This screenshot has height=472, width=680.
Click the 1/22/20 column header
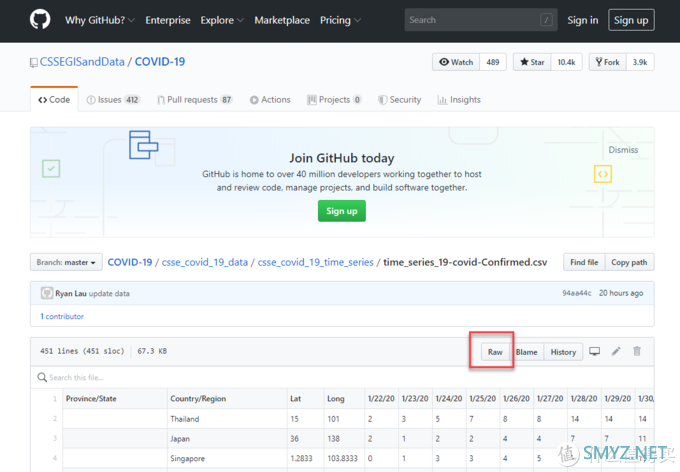(x=381, y=398)
